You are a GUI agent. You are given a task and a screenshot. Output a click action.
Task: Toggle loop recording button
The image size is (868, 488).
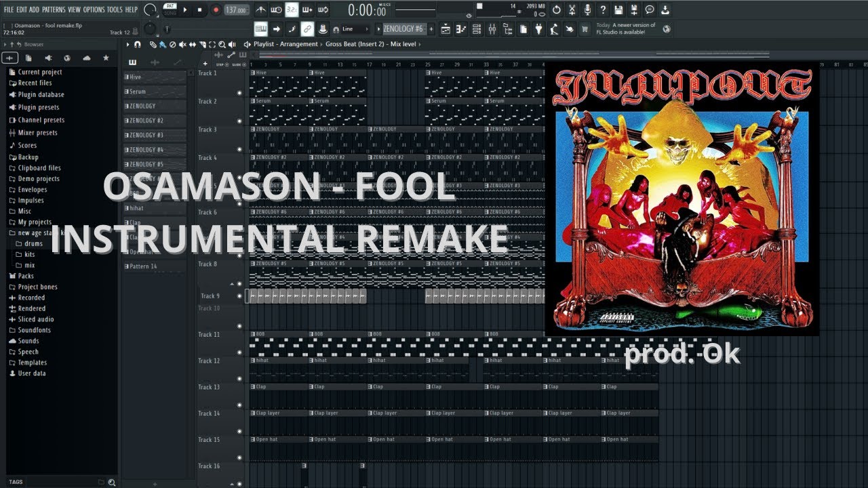coord(323,9)
